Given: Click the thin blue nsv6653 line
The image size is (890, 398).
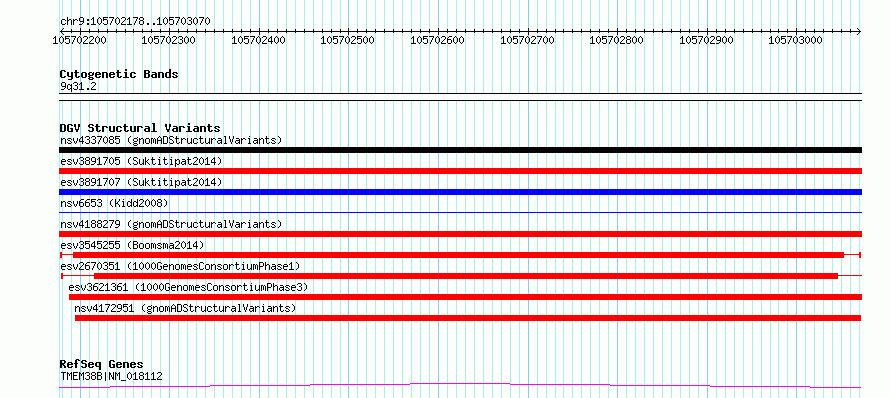Looking at the screenshot, I should point(460,212).
